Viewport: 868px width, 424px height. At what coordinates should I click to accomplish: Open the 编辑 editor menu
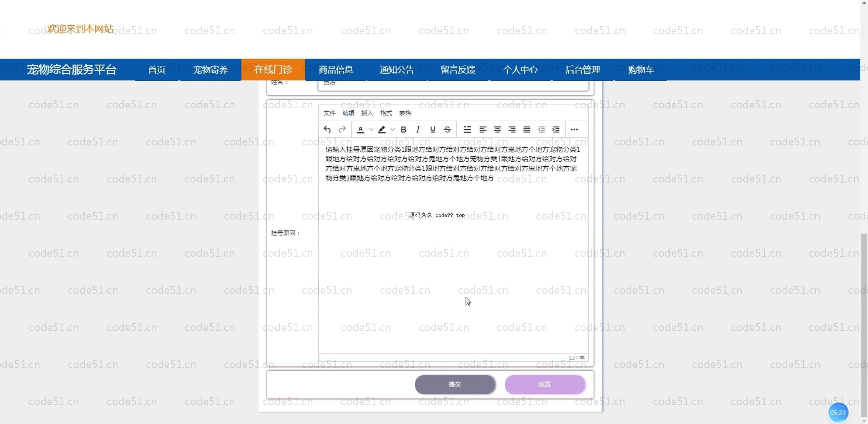pyautogui.click(x=348, y=113)
